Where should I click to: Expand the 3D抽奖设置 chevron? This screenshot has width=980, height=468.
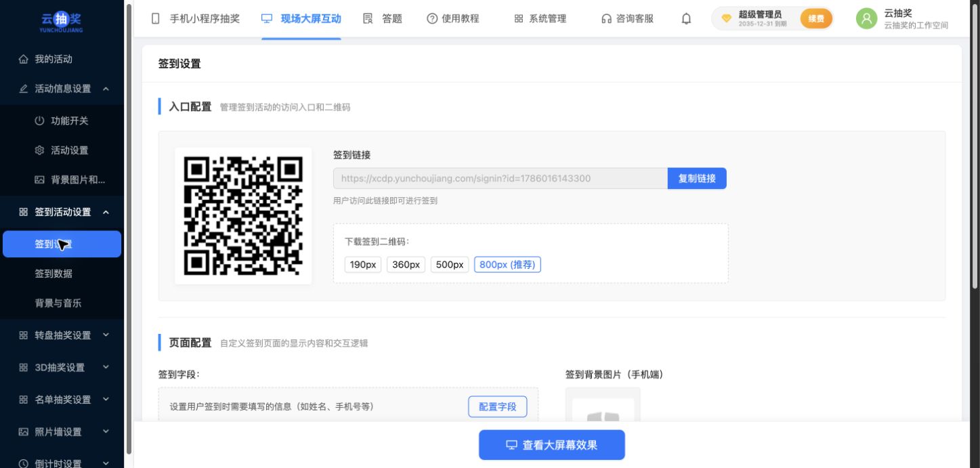point(106,366)
